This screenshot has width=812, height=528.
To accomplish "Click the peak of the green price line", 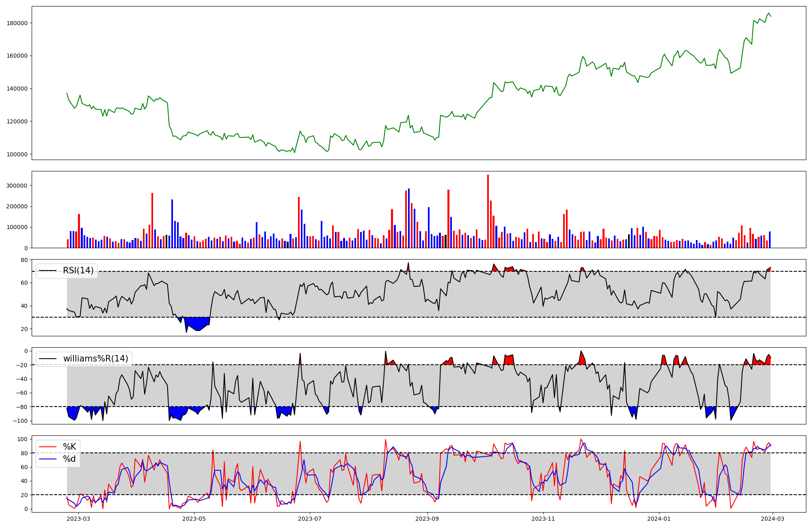I will click(x=769, y=13).
